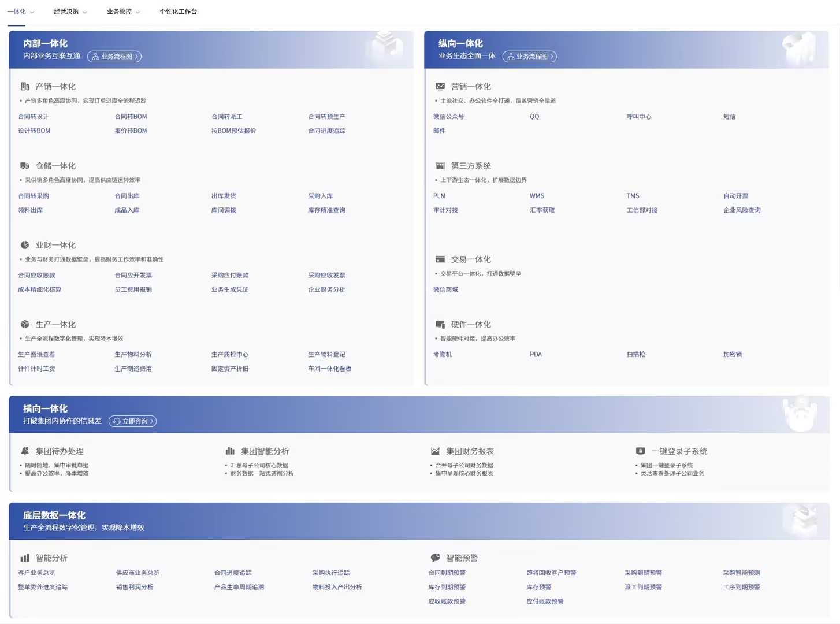Click the 集团财务报表 line chart icon
This screenshot has width=840, height=624.
(435, 451)
